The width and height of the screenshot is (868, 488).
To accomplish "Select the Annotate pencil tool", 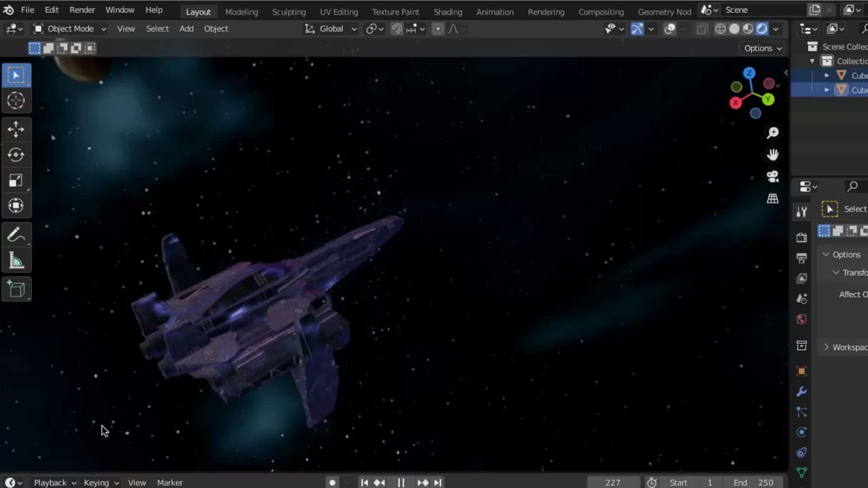I will click(16, 235).
